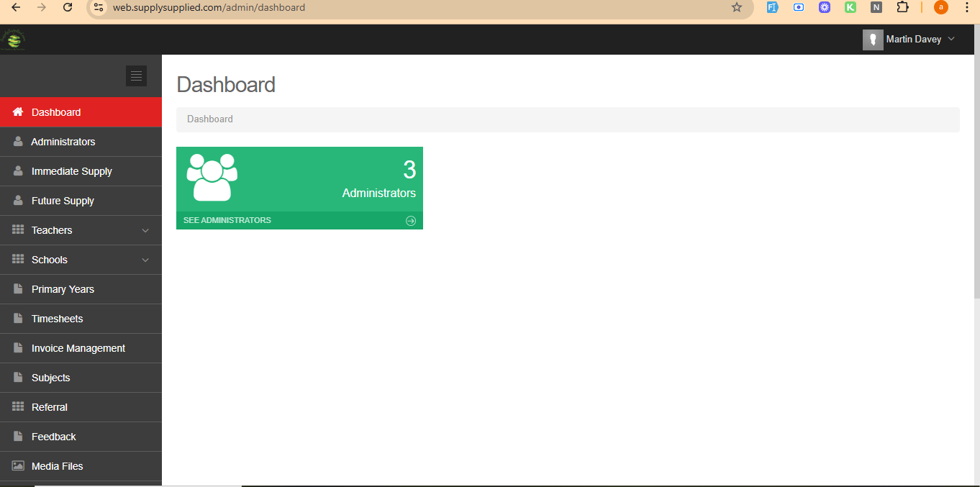Click the SEE ADMINISTRATORS link

(x=227, y=220)
